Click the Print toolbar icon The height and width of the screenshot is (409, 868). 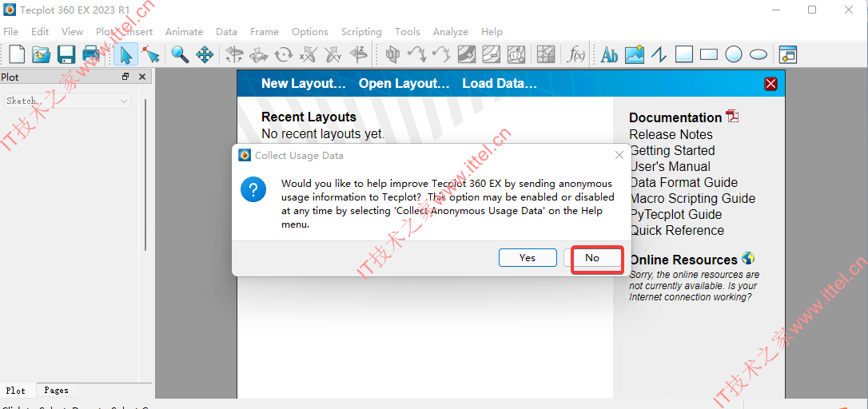[x=91, y=54]
